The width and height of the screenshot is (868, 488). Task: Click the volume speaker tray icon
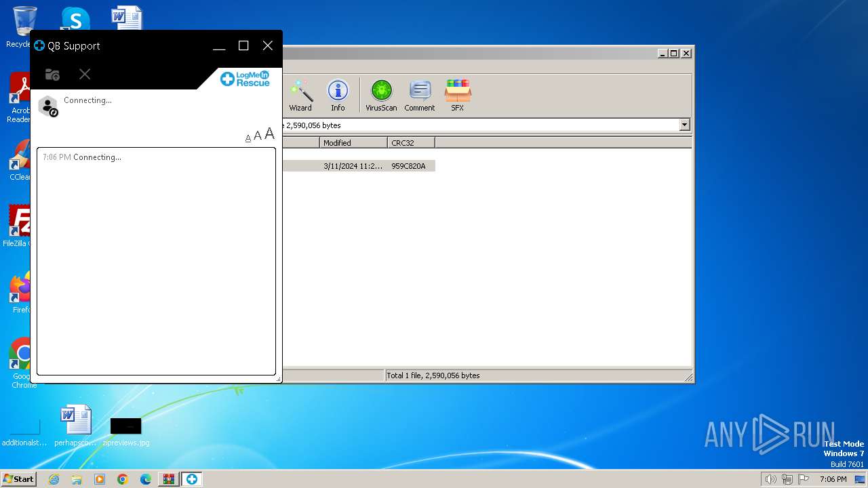(x=770, y=479)
